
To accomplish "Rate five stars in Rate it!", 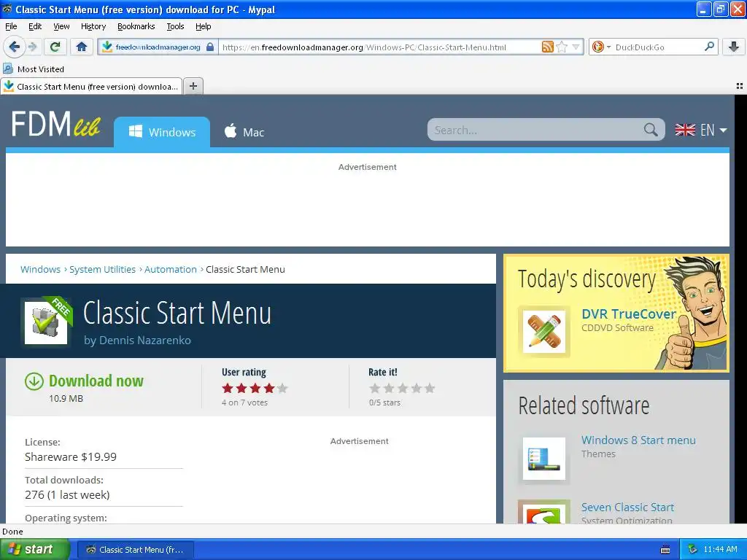I will (430, 388).
